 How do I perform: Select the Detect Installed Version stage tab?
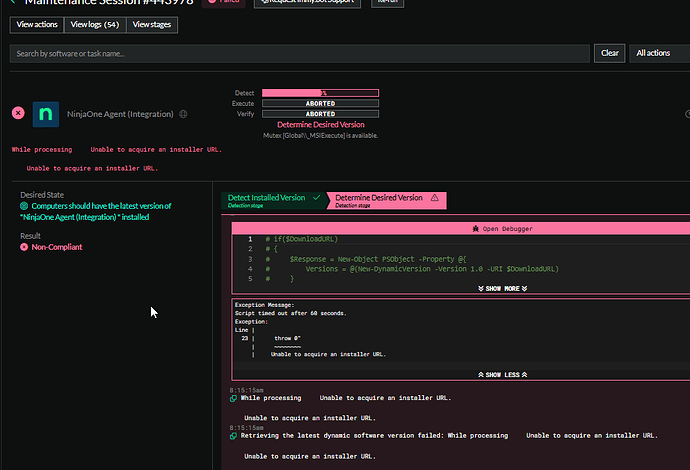point(273,200)
